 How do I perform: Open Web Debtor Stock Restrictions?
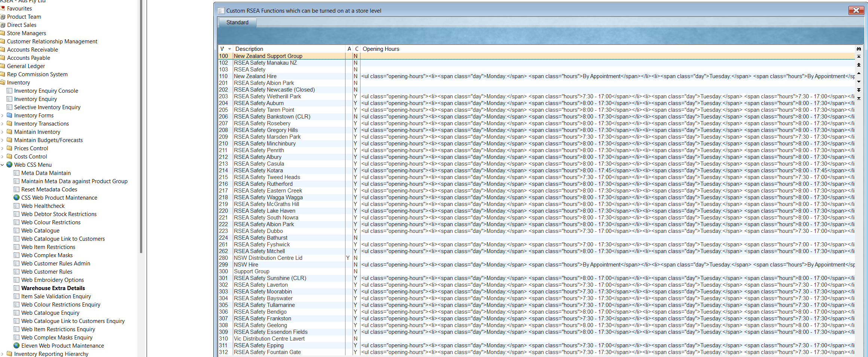tap(59, 214)
